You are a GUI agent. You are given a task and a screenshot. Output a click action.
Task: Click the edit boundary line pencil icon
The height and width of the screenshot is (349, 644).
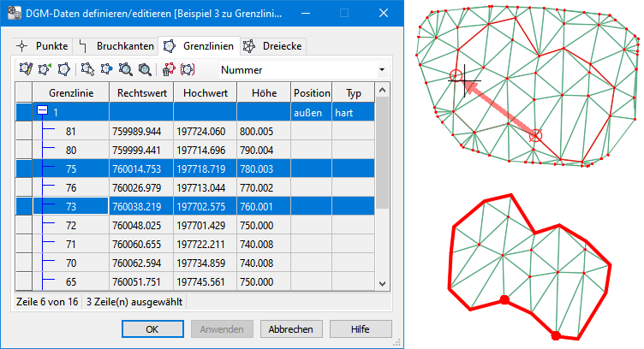tap(25, 69)
